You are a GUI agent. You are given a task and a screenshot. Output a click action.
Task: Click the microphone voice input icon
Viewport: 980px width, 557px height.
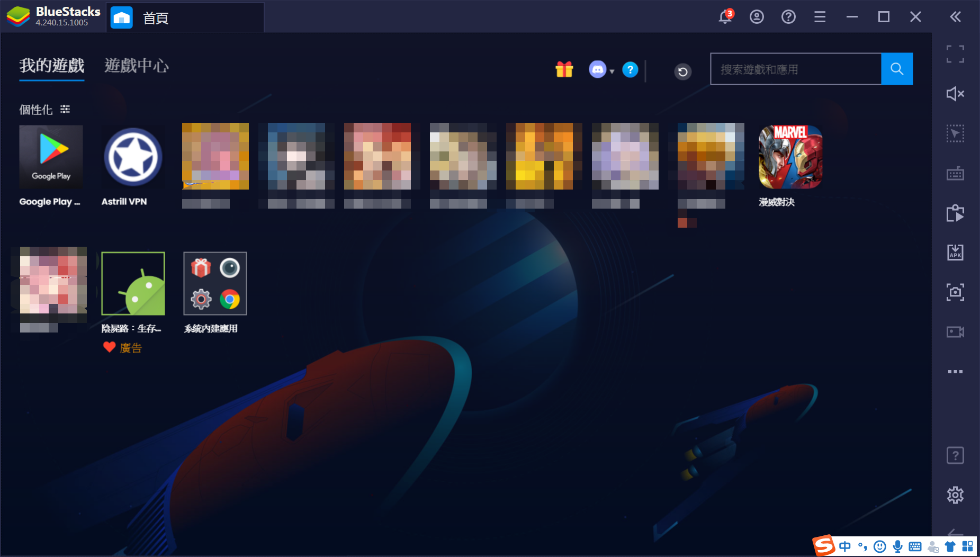[897, 546]
